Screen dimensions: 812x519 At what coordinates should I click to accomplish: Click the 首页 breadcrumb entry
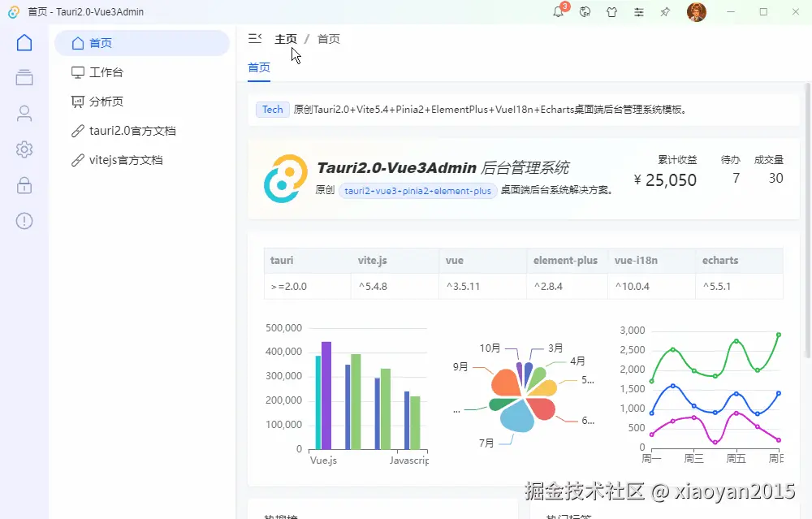coord(328,39)
